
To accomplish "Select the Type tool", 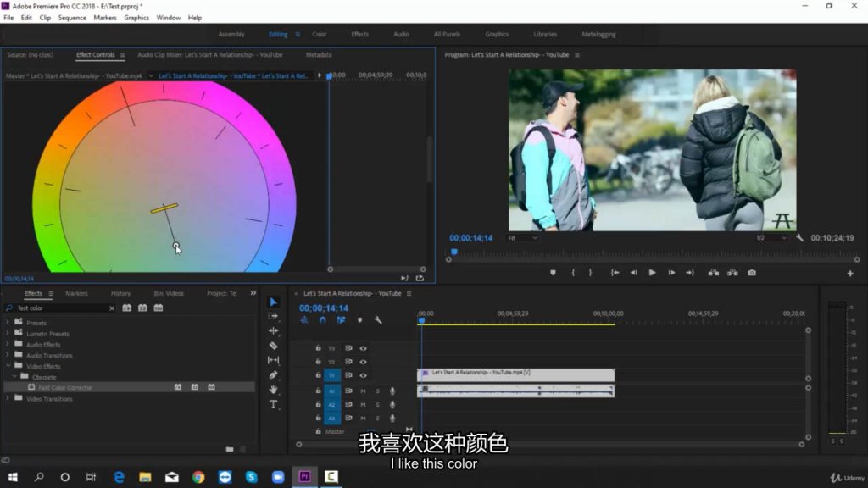I will tap(274, 404).
